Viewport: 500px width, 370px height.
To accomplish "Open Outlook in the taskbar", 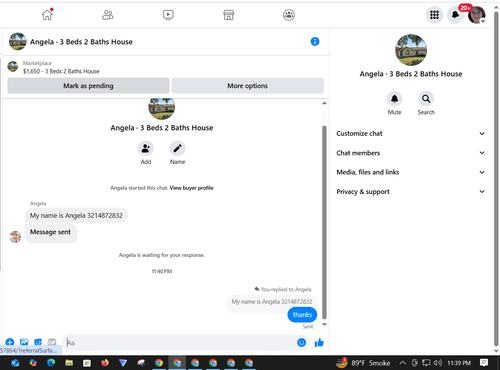I will point(15,363).
